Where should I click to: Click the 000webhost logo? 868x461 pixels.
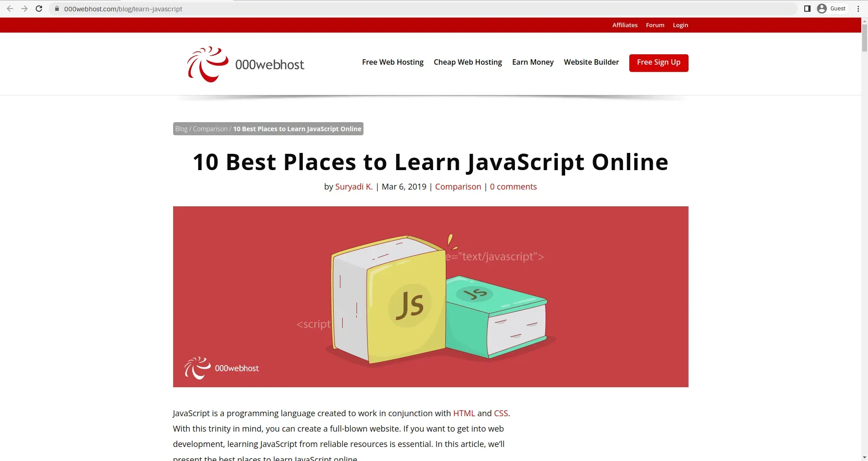click(245, 64)
